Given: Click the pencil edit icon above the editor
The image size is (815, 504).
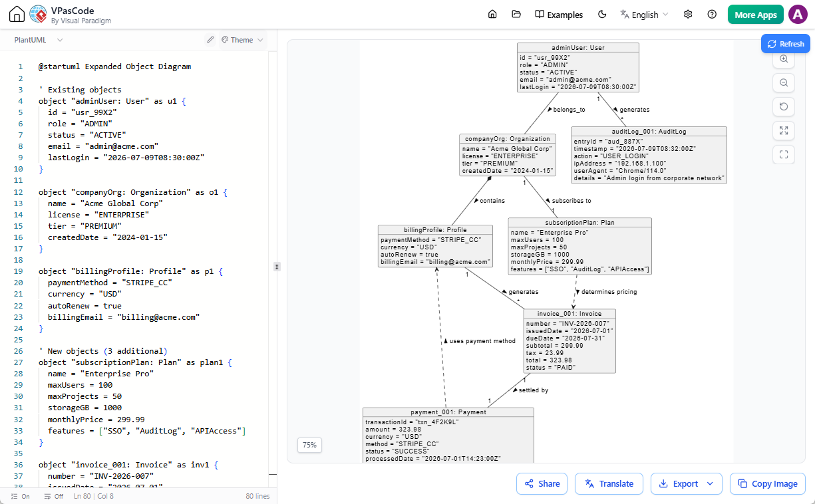Looking at the screenshot, I should click(210, 40).
